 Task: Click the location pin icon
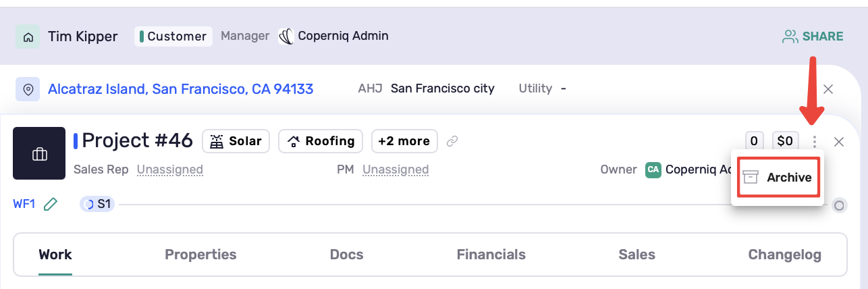pos(28,89)
